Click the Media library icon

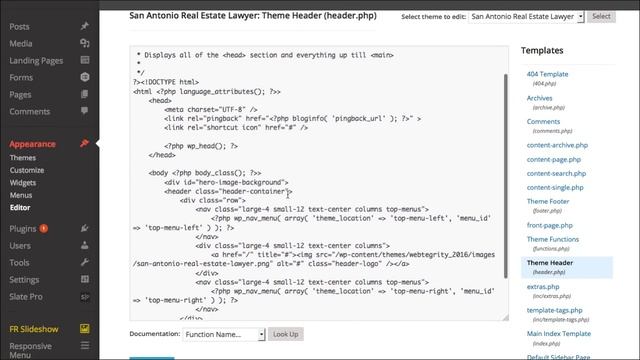click(x=84, y=43)
